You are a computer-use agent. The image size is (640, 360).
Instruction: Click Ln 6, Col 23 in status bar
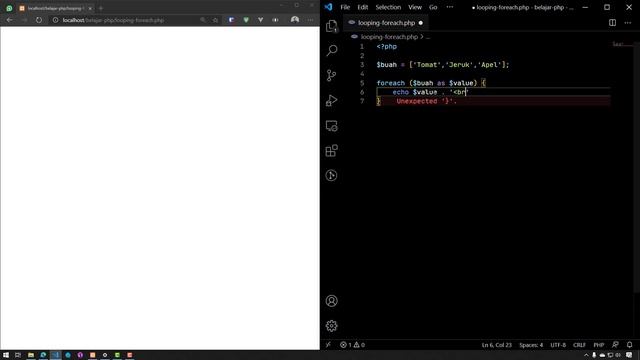click(496, 345)
